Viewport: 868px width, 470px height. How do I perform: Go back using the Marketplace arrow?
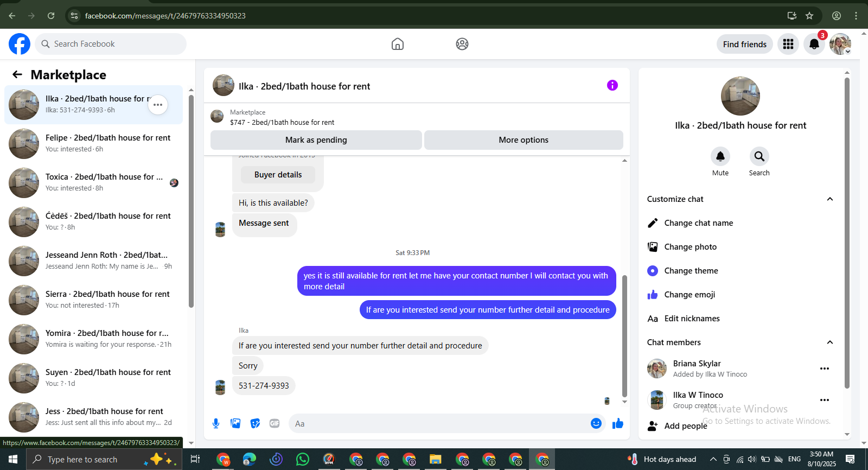tap(17, 74)
